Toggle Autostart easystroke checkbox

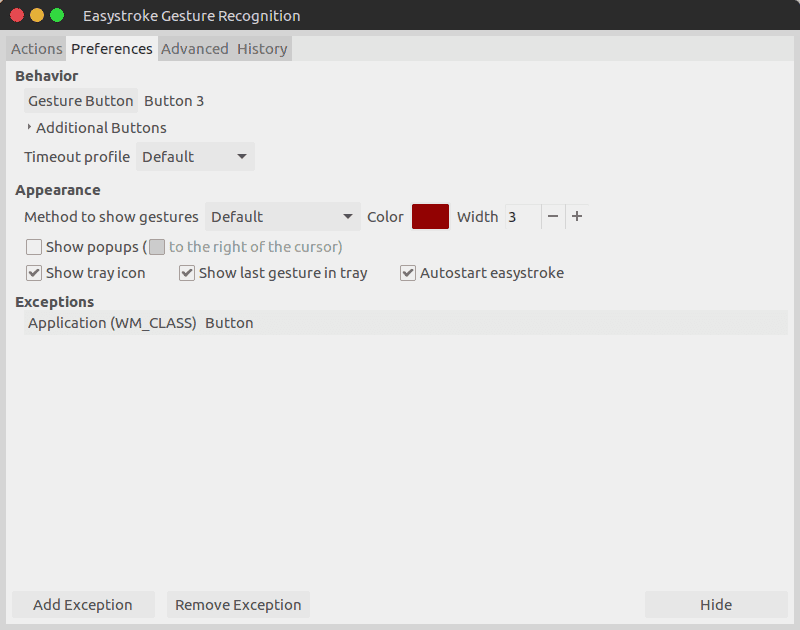pyautogui.click(x=408, y=273)
